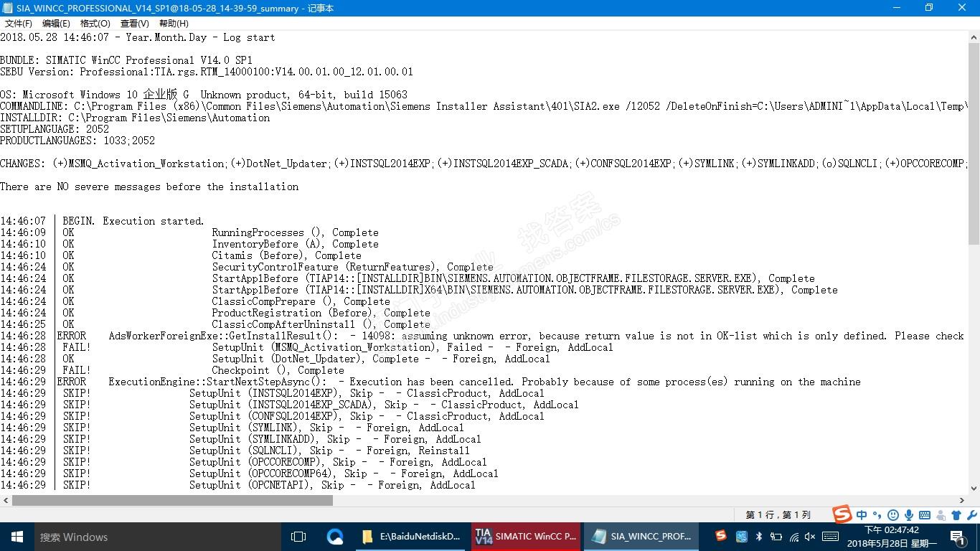Click the 'SecurityControlFeature (ReturnFeatures), Complete' entry

pyautogui.click(x=352, y=267)
